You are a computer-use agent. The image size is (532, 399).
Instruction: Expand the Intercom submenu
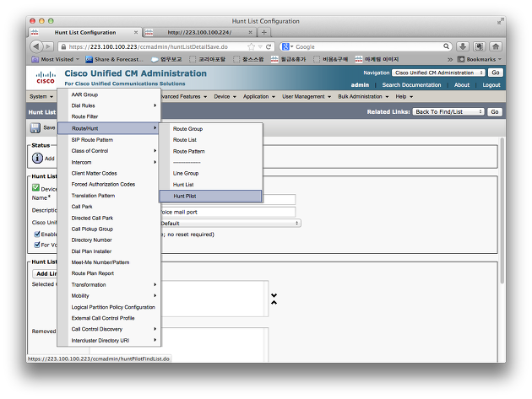click(x=109, y=162)
